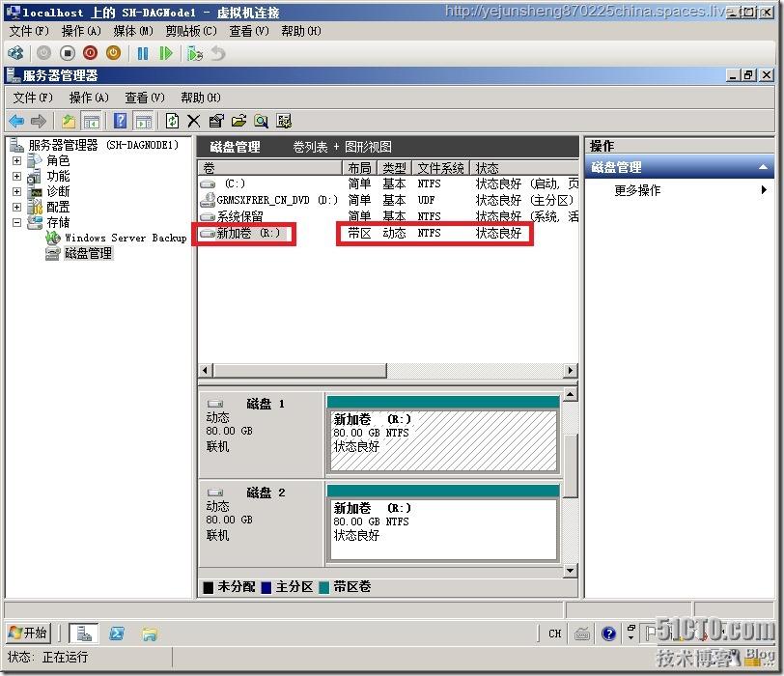Open 查看(V) menu in Server Manager

coord(145,98)
